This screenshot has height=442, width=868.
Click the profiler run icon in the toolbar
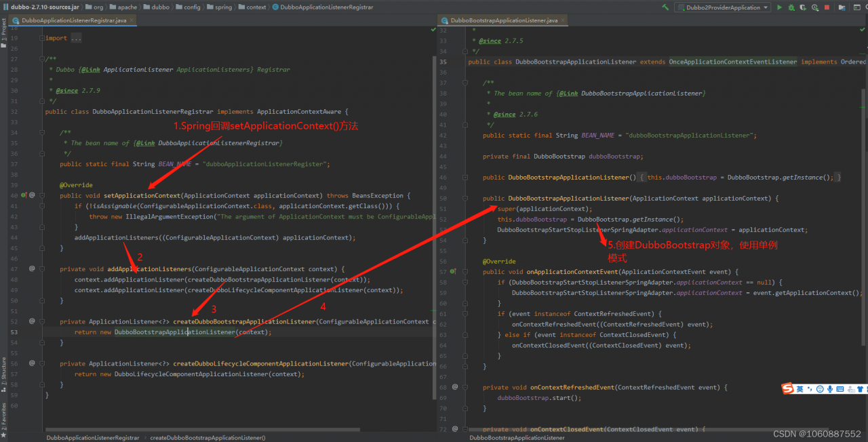click(815, 7)
